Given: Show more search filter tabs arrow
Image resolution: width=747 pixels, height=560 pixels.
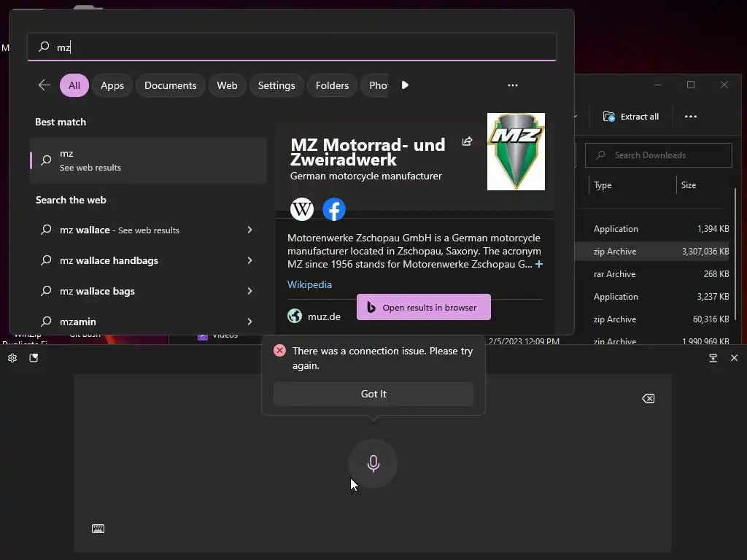Looking at the screenshot, I should [405, 85].
